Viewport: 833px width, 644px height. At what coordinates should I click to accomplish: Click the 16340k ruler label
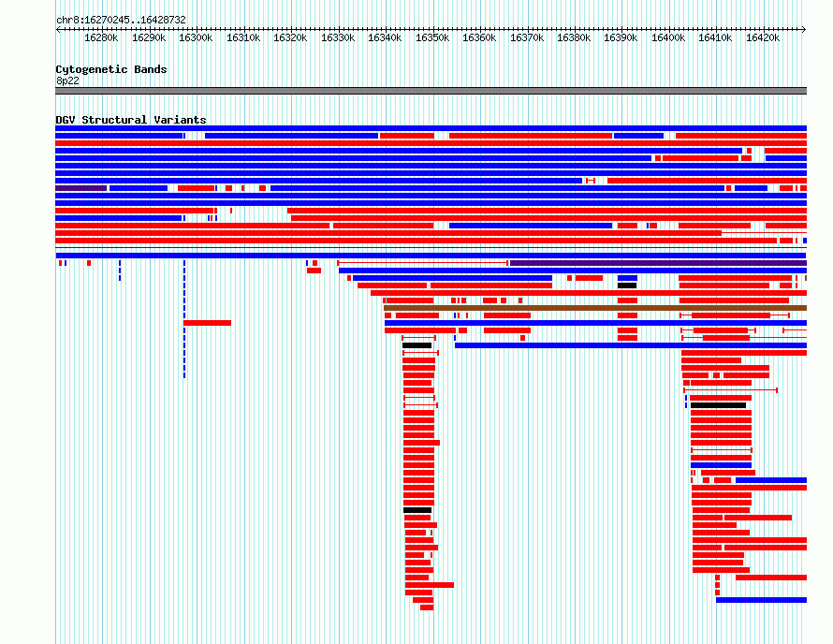[385, 37]
